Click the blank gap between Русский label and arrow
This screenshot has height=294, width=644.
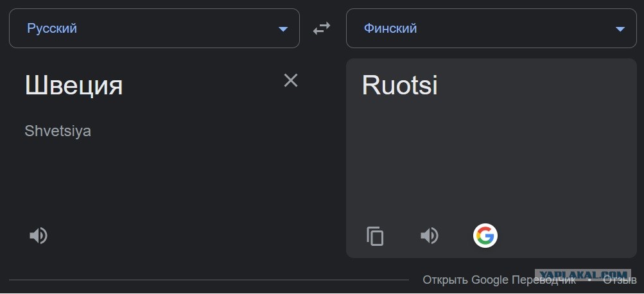pyautogui.click(x=180, y=29)
